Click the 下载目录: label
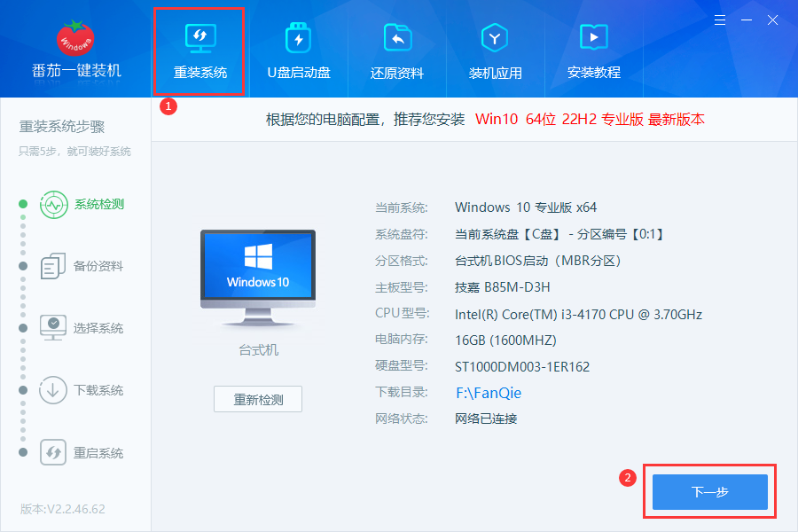Viewport: 798px width, 532px height. (402, 393)
